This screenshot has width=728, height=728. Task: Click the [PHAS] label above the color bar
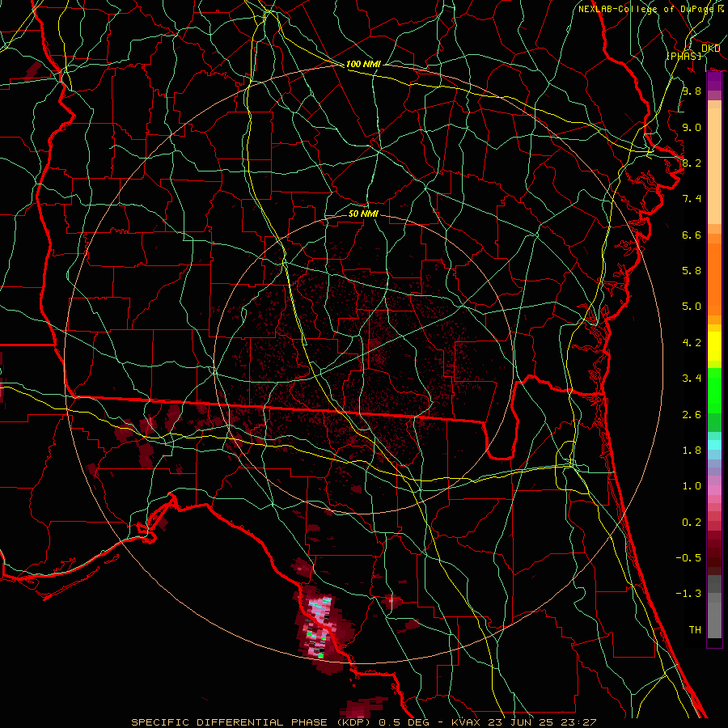[x=684, y=56]
